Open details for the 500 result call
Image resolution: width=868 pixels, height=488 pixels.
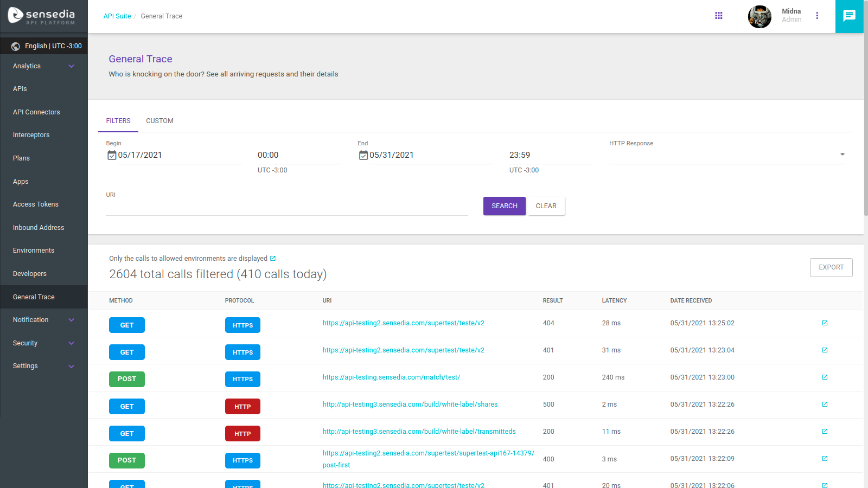tap(825, 404)
